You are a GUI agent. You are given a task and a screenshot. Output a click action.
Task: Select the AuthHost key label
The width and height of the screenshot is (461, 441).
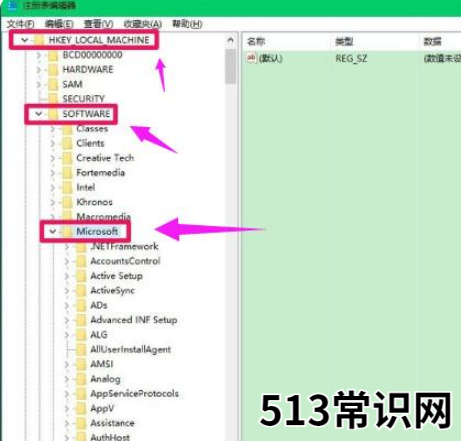[x=110, y=437]
